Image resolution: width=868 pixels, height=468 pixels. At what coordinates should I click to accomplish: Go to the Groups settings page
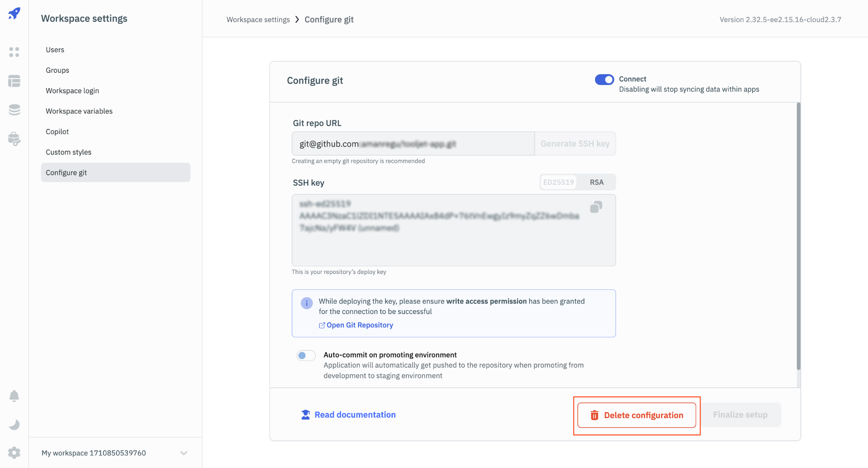tap(57, 70)
